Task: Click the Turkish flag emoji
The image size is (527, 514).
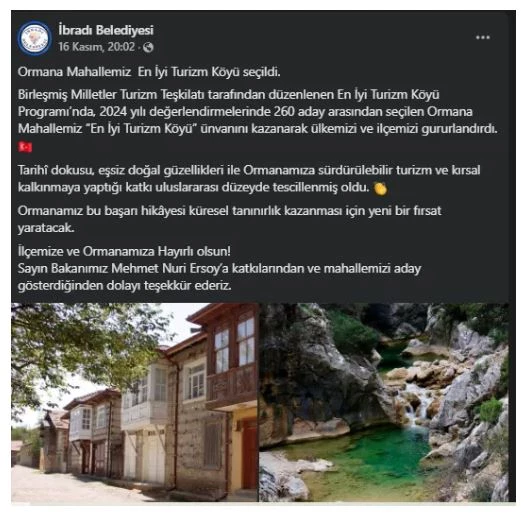Action: pyautogui.click(x=25, y=147)
